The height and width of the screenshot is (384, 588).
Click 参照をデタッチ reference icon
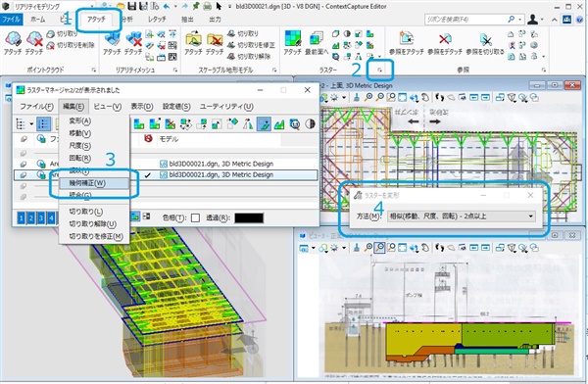pyautogui.click(x=445, y=39)
